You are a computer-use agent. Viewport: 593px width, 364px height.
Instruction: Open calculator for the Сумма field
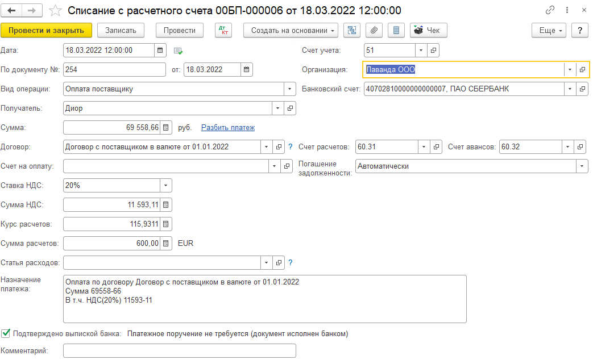point(165,128)
